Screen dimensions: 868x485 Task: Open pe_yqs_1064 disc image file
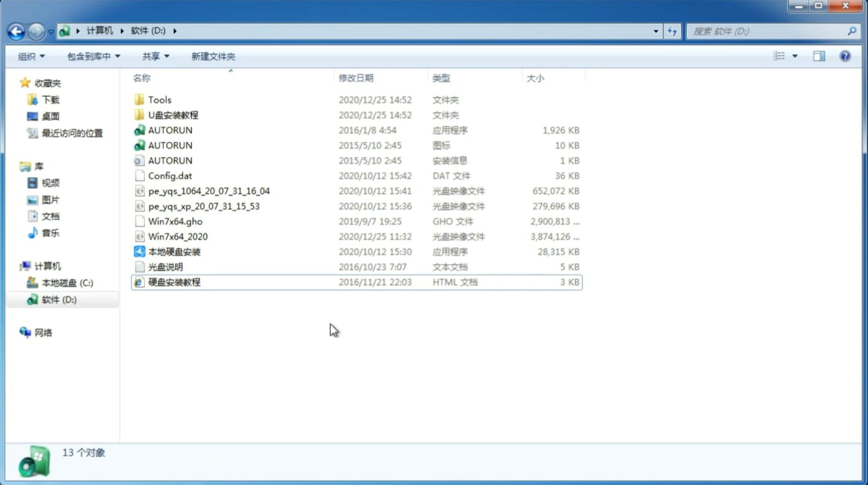209,191
